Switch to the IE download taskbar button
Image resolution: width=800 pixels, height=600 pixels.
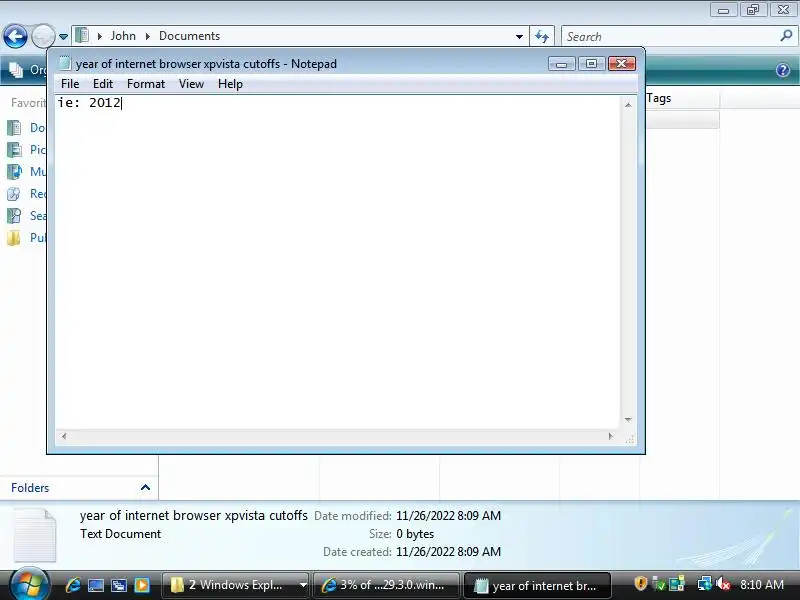click(x=386, y=585)
